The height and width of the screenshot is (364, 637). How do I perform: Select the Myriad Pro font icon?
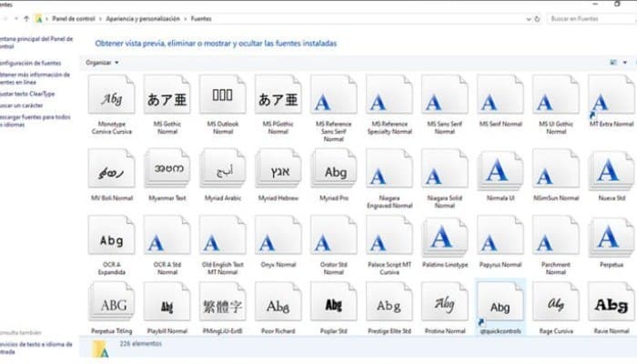334,168
